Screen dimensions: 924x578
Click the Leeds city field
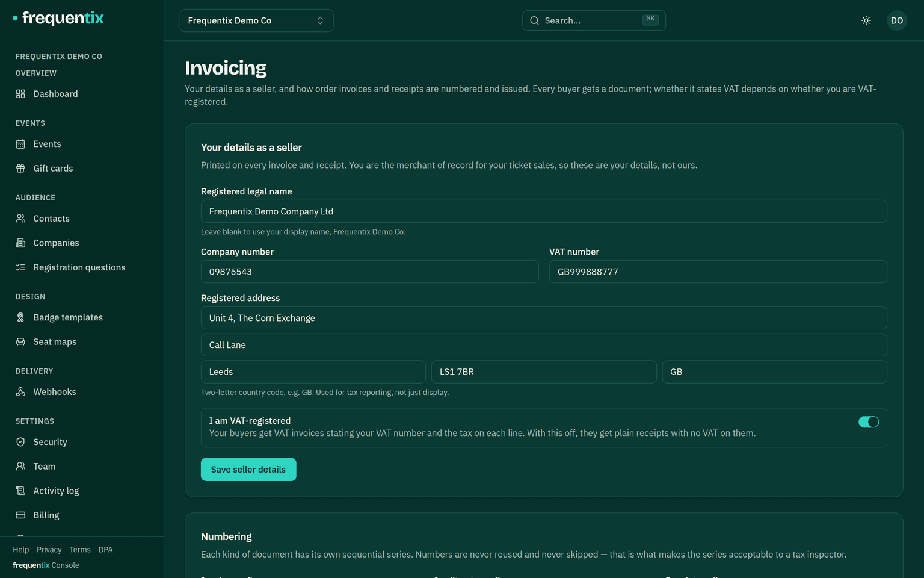click(313, 372)
